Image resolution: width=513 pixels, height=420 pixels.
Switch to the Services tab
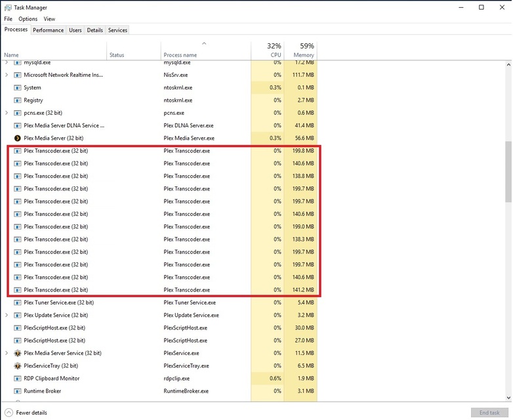click(117, 30)
